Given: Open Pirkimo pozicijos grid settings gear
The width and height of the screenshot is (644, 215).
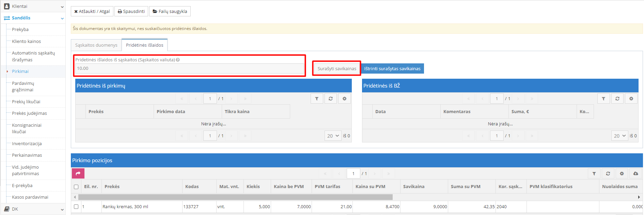Looking at the screenshot, I should pos(622,173).
